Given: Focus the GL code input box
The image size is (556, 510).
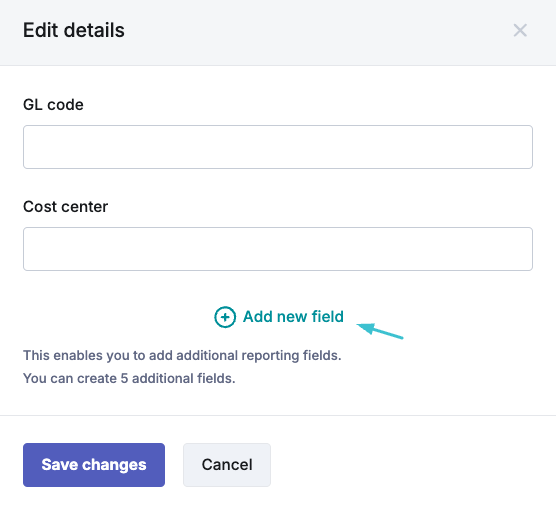Looking at the screenshot, I should pyautogui.click(x=278, y=147).
